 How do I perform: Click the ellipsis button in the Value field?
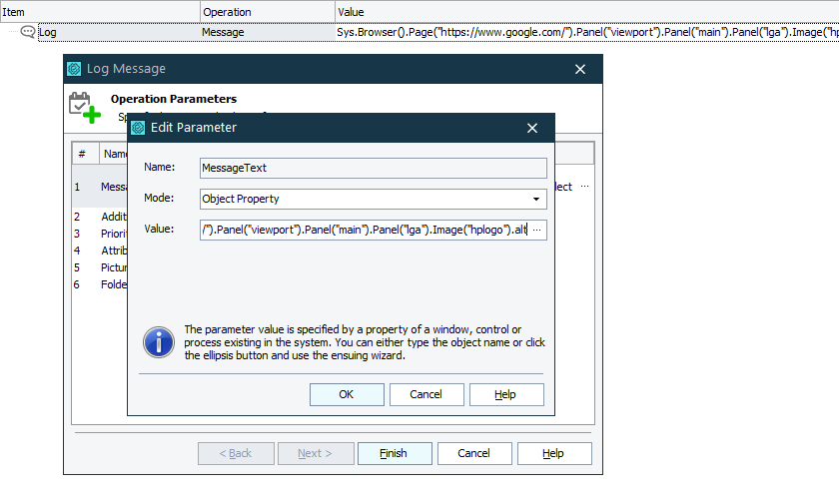point(537,230)
